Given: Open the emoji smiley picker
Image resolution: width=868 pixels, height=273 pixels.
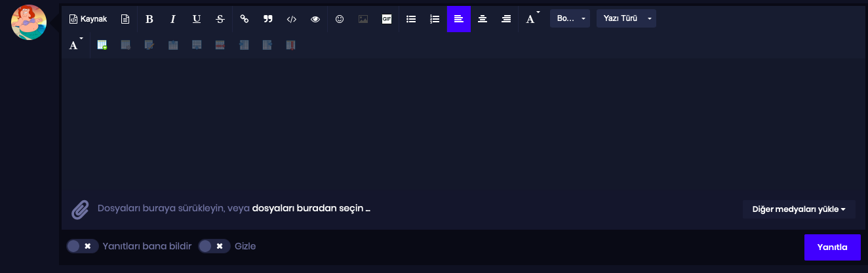Looking at the screenshot, I should (340, 19).
